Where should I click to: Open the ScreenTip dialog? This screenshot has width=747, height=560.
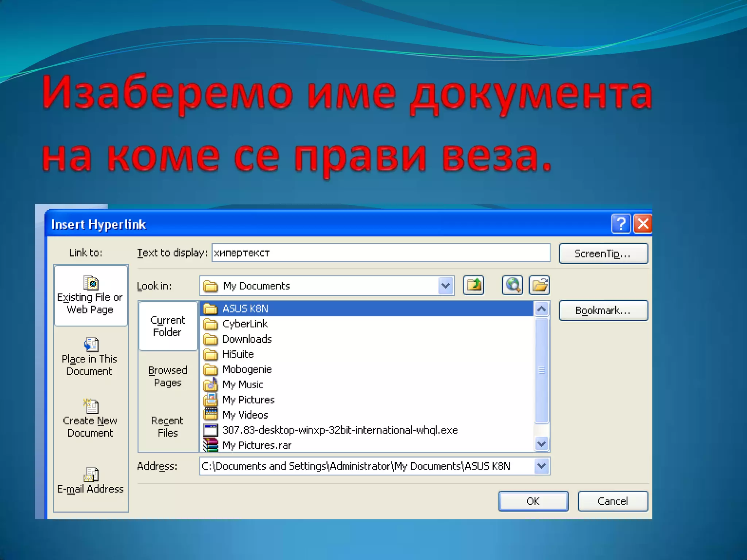tap(603, 254)
